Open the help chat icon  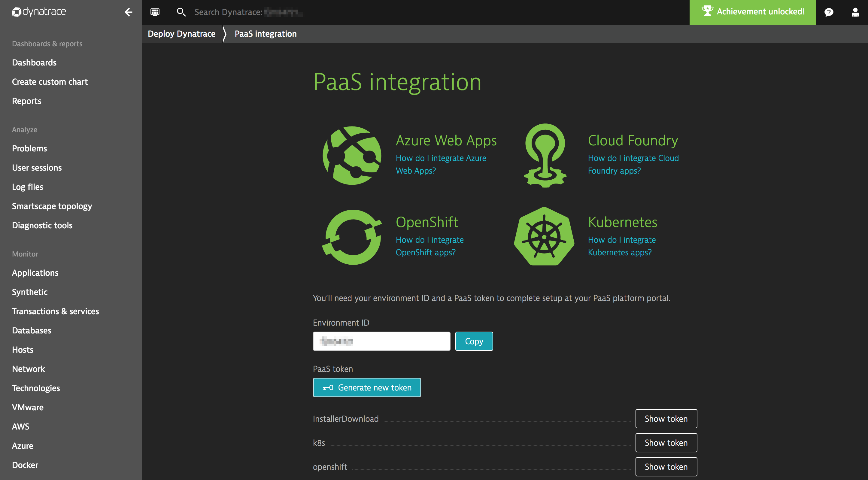[829, 12]
